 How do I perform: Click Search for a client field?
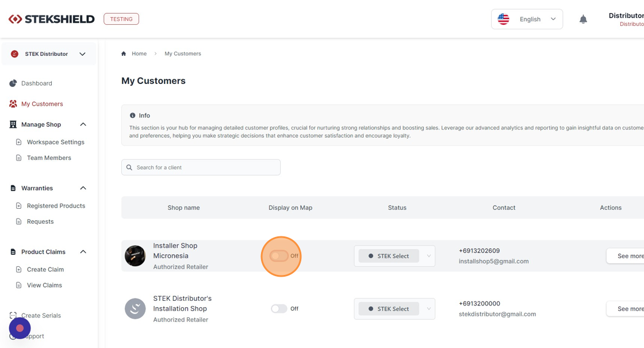[x=201, y=167]
